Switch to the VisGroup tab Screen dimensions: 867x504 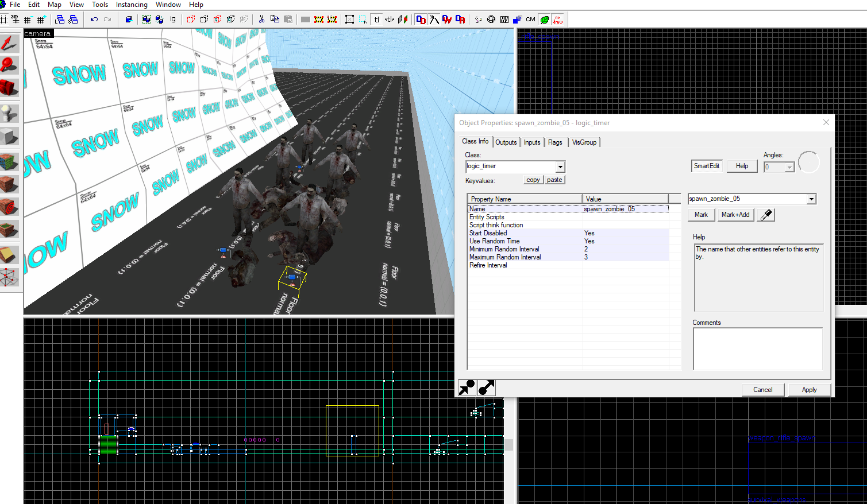click(584, 142)
